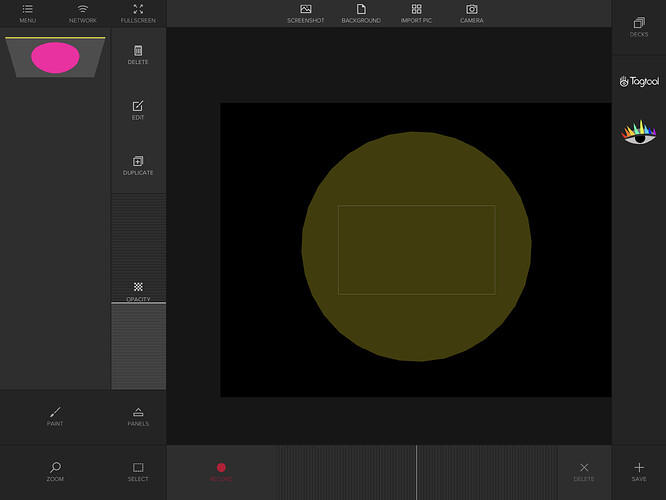Duplicate the selected layer
This screenshot has width=666, height=500.
138,165
